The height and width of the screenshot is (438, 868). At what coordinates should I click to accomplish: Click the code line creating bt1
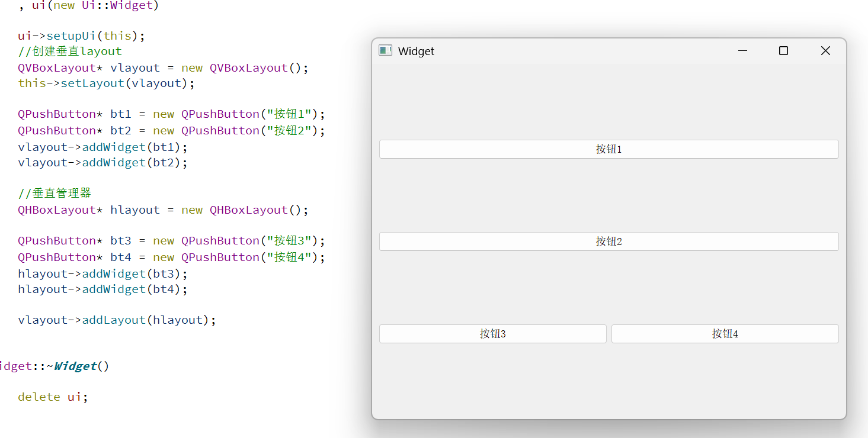pos(172,114)
